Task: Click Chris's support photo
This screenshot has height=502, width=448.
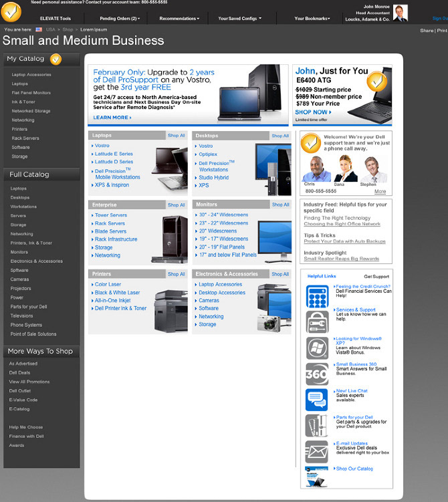Action: (316, 168)
